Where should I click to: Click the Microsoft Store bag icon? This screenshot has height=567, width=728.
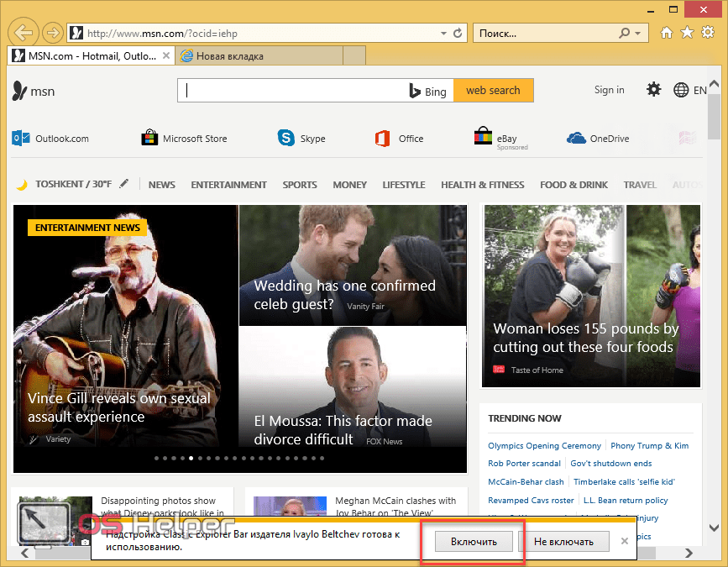point(149,139)
